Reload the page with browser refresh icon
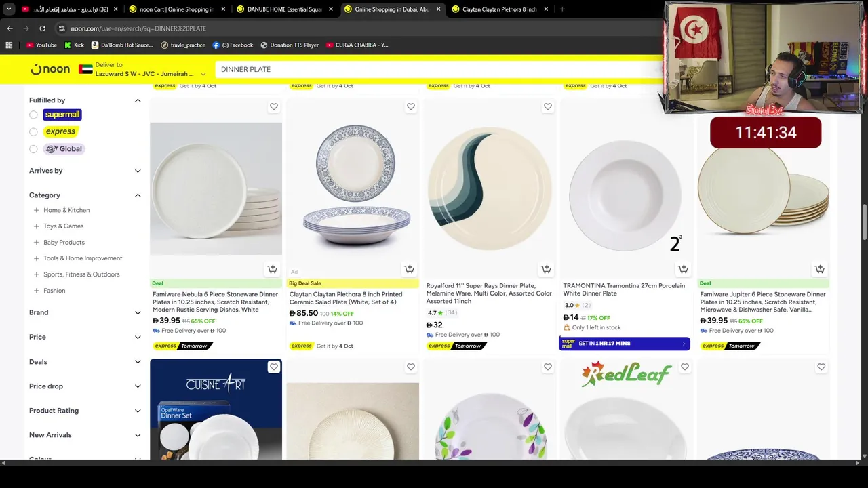This screenshot has height=488, width=868. [42, 28]
